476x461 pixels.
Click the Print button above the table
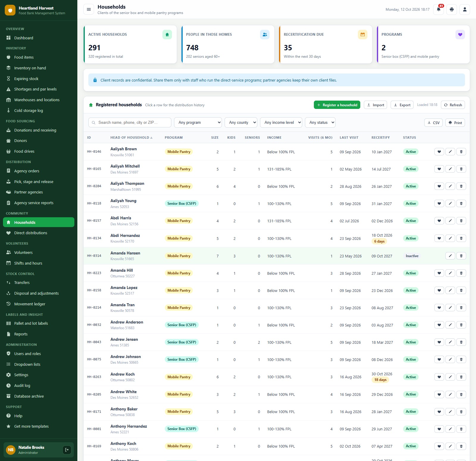[x=455, y=123]
